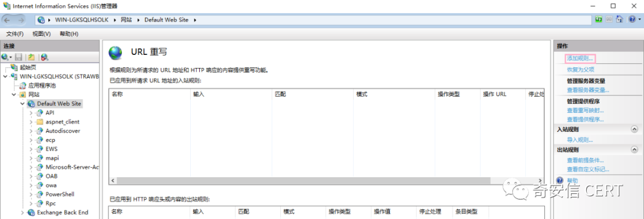Click 查看服务器变量... link
The height and width of the screenshot is (219, 644).
[588, 90]
